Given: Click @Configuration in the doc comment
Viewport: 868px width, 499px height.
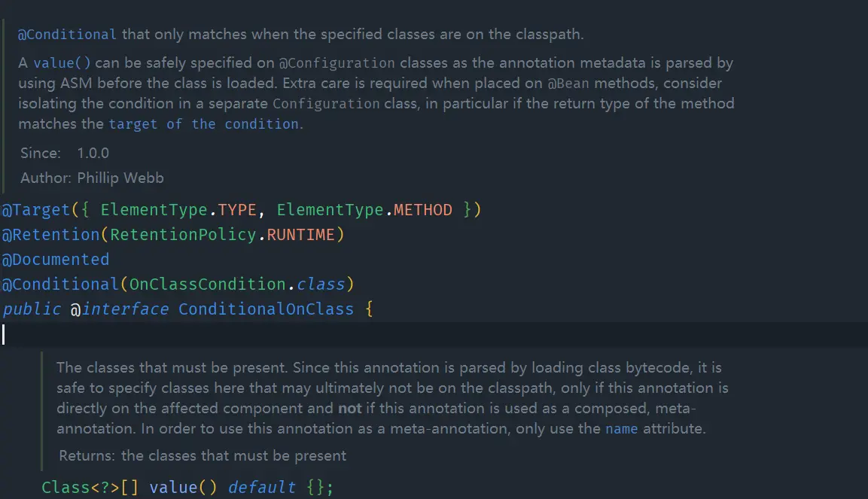Looking at the screenshot, I should click(x=337, y=63).
